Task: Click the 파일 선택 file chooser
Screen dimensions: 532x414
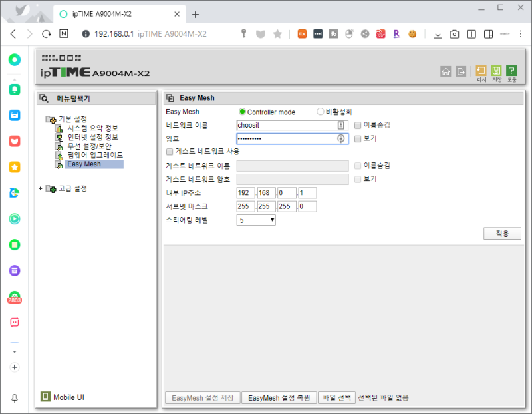Action: pos(336,397)
